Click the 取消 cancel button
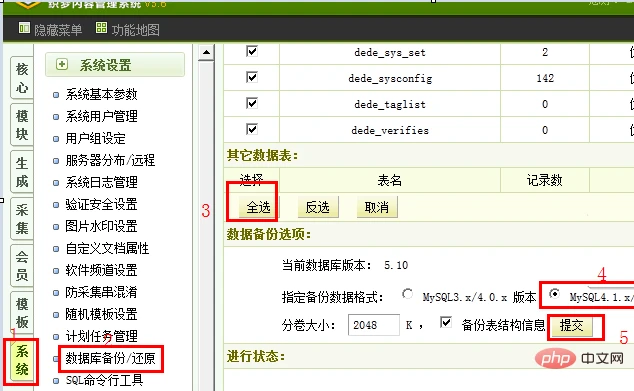Image resolution: width=634 pixels, height=391 pixels. point(377,207)
